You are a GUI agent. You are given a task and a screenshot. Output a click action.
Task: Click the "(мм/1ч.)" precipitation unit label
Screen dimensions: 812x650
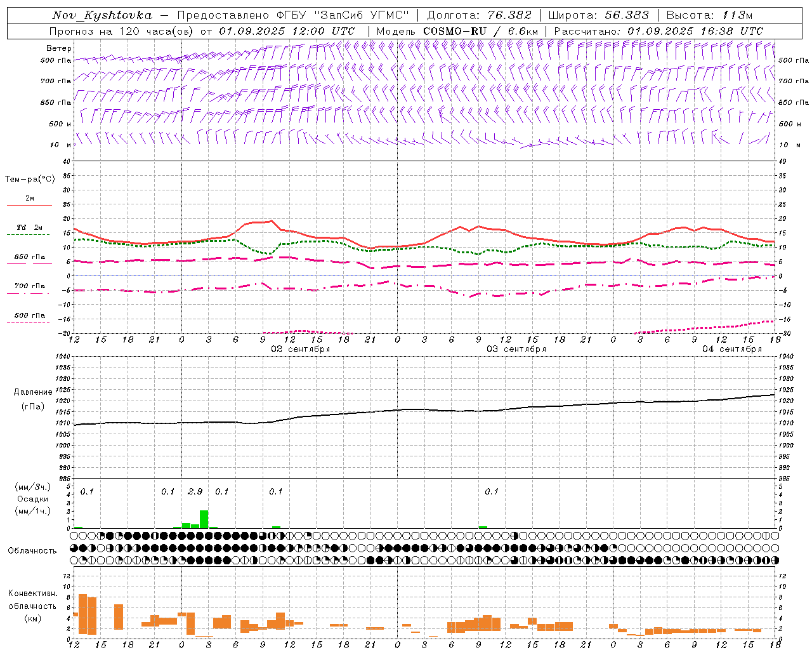pyautogui.click(x=33, y=511)
